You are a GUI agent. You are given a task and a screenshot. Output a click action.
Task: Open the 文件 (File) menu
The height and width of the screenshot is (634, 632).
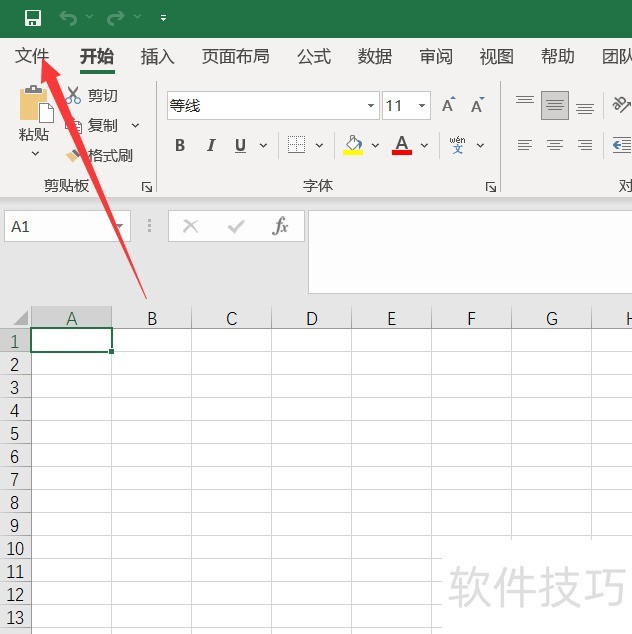(x=32, y=57)
